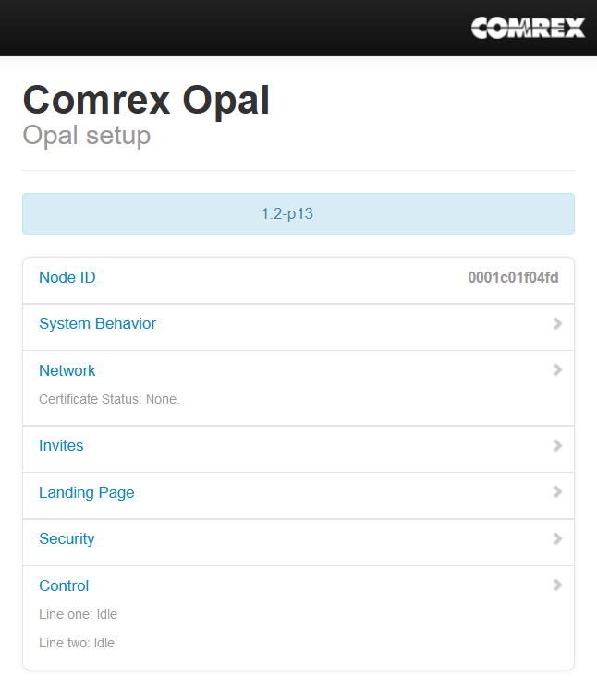
Task: Open the Landing Page settings
Action: (x=87, y=492)
